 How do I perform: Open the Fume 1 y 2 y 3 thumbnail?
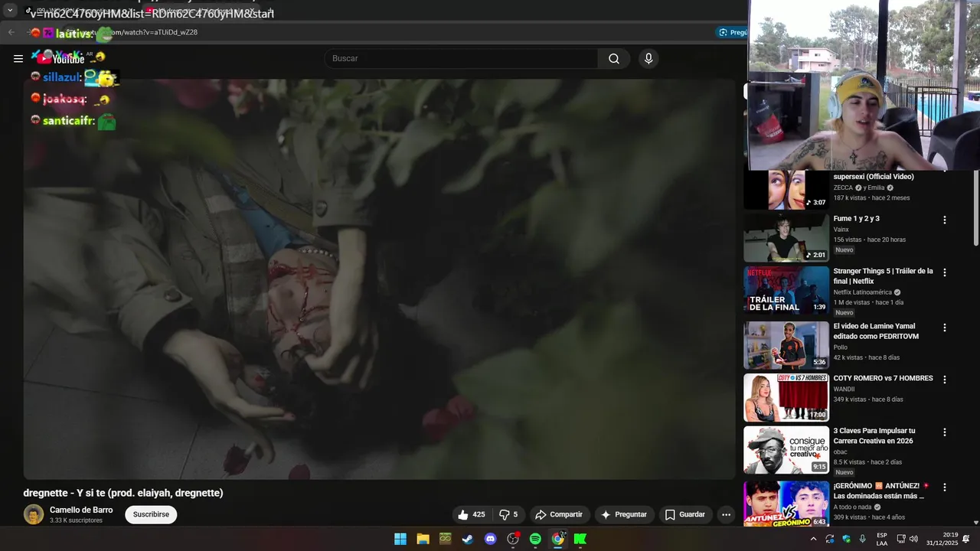(786, 238)
